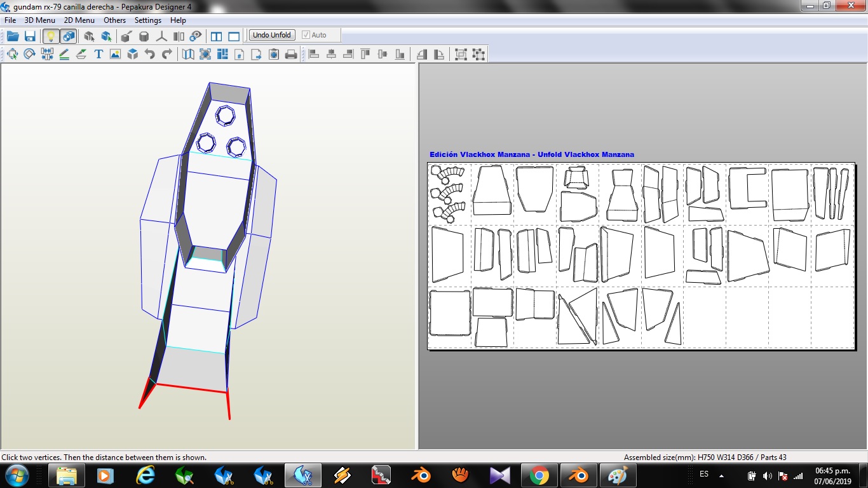Click the align horizontal center icon
Screen dimensions: 868x488
coord(331,54)
